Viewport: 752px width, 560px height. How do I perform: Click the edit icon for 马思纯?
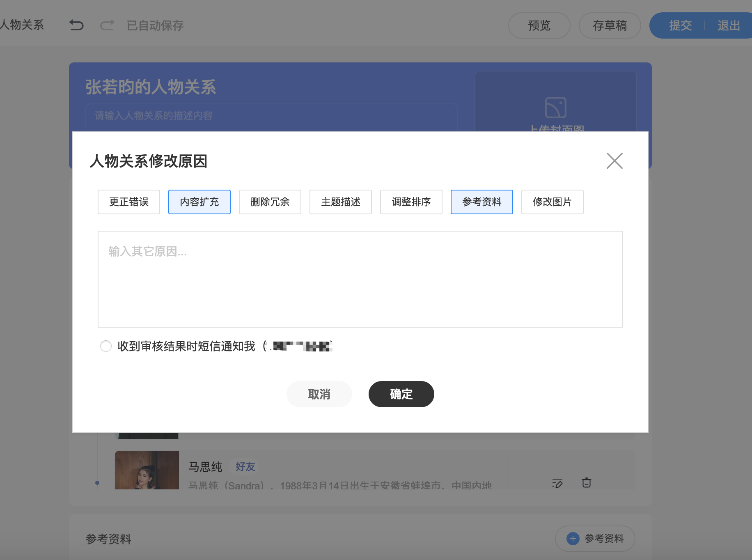coord(557,483)
